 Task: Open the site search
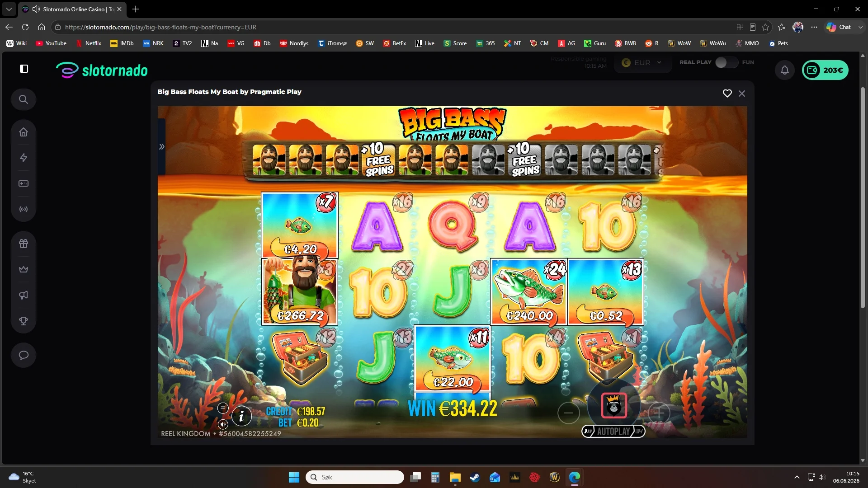[x=24, y=99]
